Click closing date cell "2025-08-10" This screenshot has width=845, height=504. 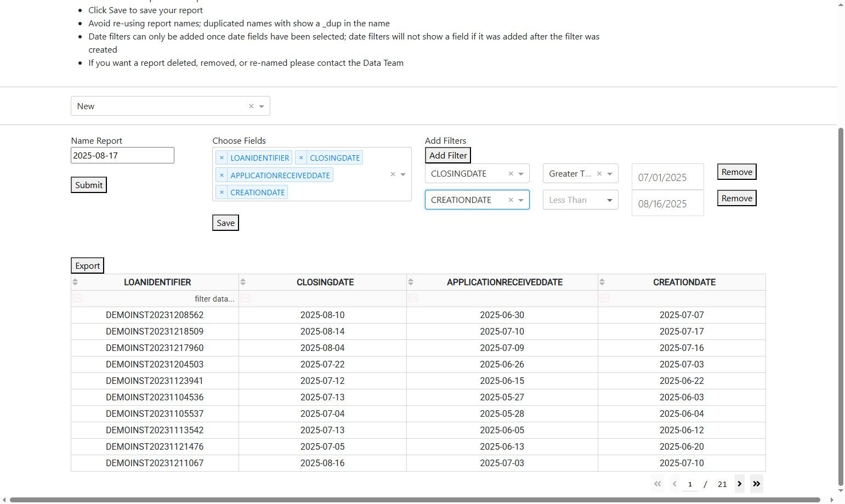pyautogui.click(x=322, y=315)
